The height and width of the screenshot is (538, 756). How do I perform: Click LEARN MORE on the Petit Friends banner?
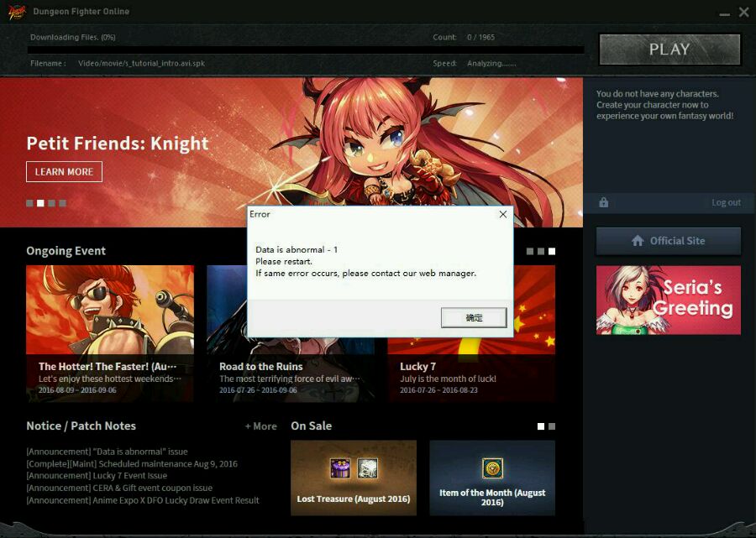coord(64,172)
